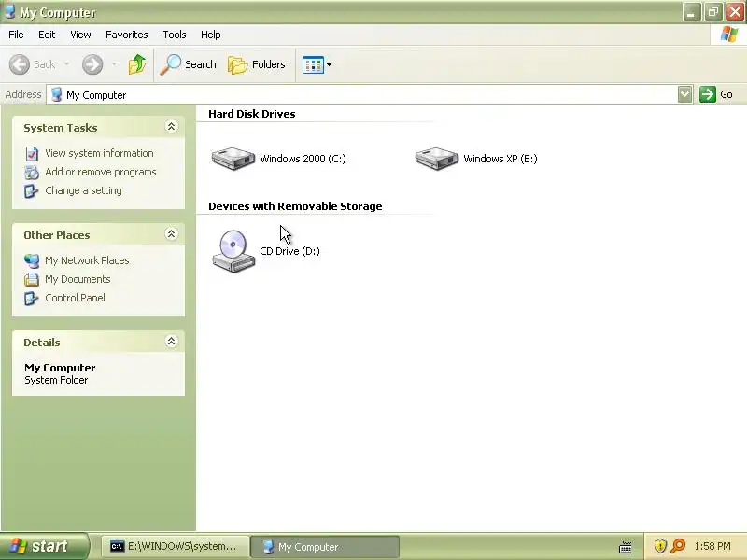Click the Control Panel sidebar icon
This screenshot has height=560, width=747.
32,298
